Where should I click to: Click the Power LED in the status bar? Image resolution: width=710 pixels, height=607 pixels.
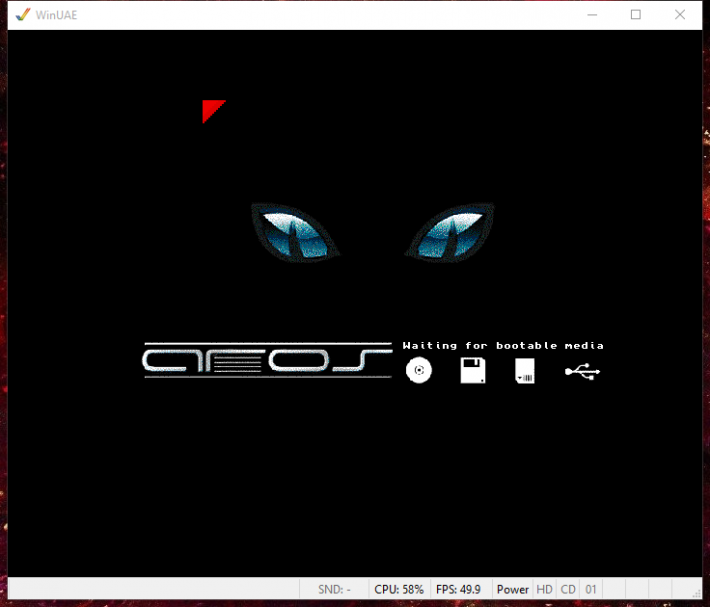coord(513,589)
